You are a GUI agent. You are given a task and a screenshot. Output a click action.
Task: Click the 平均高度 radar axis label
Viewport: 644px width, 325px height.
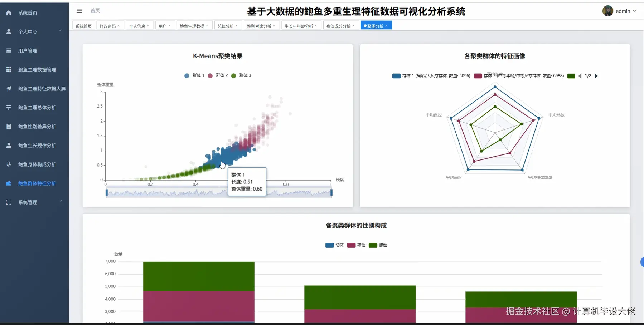[454, 177]
